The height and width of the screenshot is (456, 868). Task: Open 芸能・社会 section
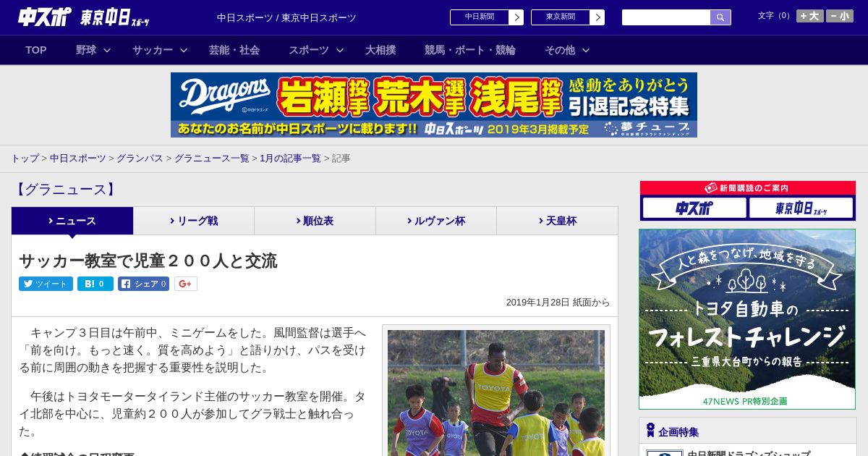pyautogui.click(x=234, y=50)
